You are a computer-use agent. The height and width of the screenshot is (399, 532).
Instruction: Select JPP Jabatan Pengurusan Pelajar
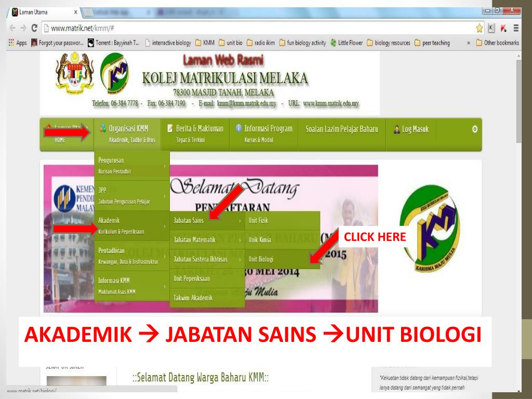click(131, 195)
